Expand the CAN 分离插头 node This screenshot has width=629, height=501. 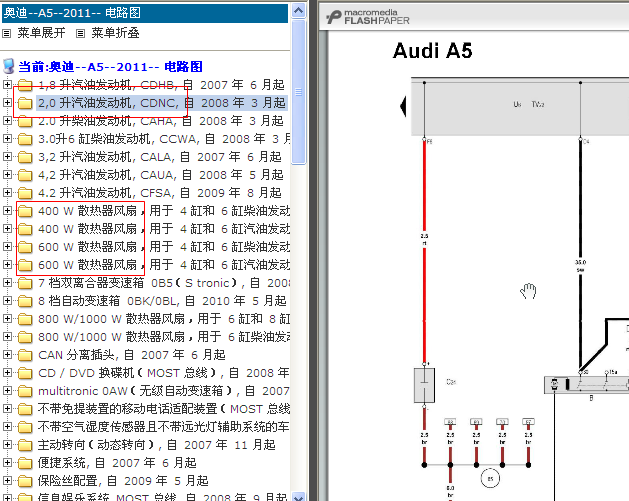click(x=7, y=355)
